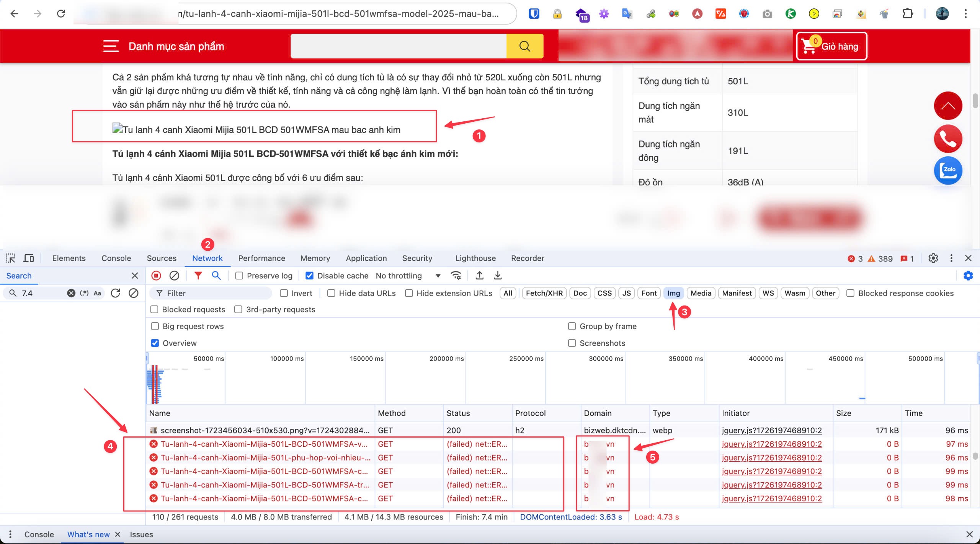This screenshot has height=544, width=980.
Task: Filter requests by CSS
Action: (604, 293)
